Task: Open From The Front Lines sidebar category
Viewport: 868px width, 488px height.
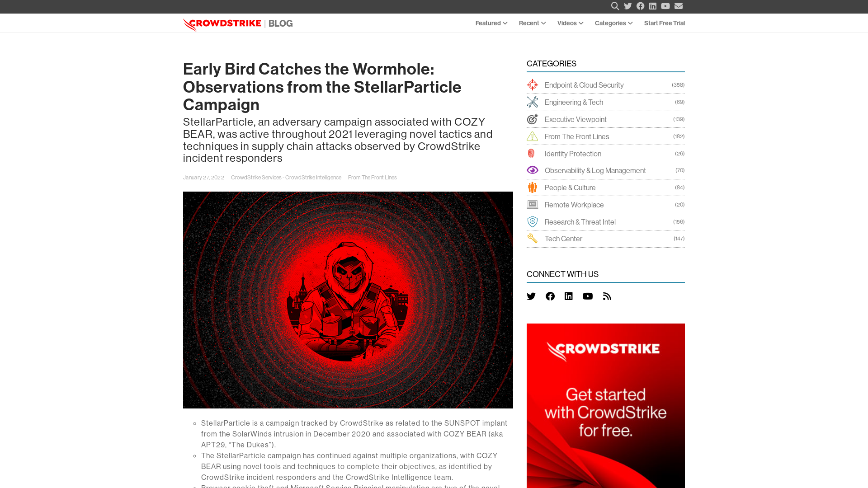Action: coord(577,136)
